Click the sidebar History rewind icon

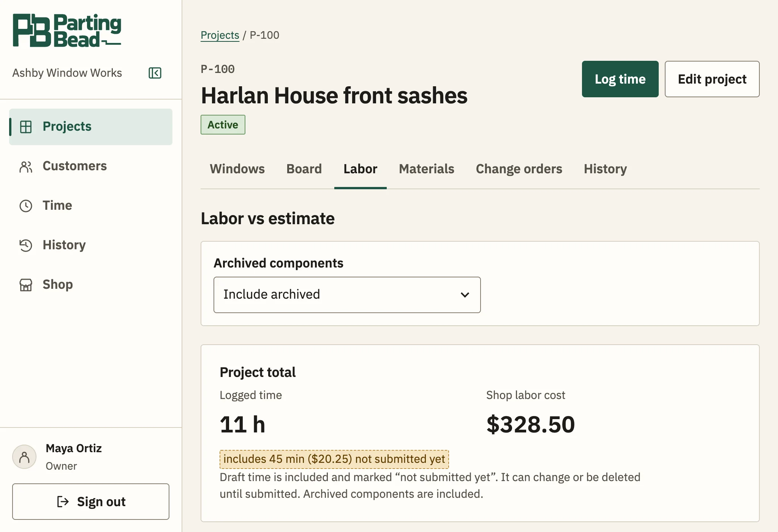[x=26, y=245]
